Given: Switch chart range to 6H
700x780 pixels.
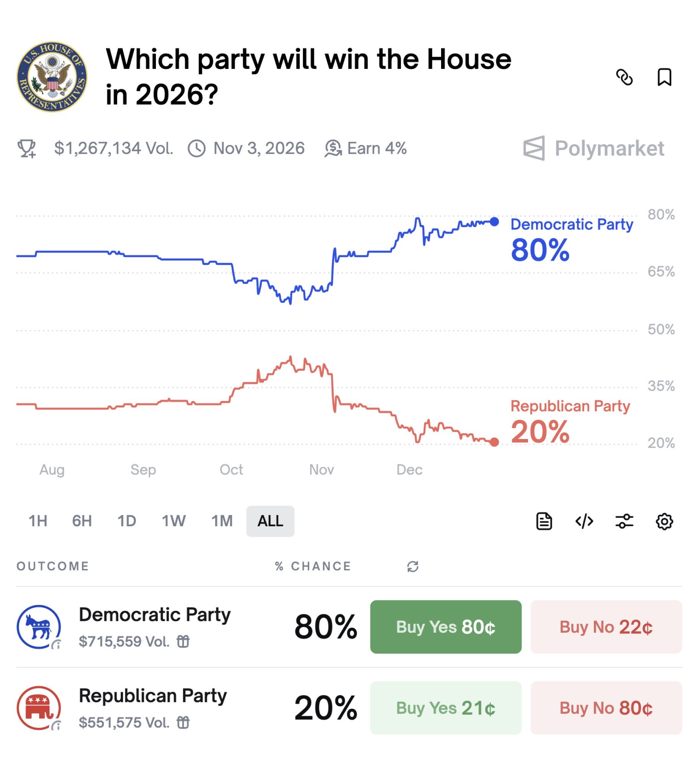Looking at the screenshot, I should click(82, 521).
